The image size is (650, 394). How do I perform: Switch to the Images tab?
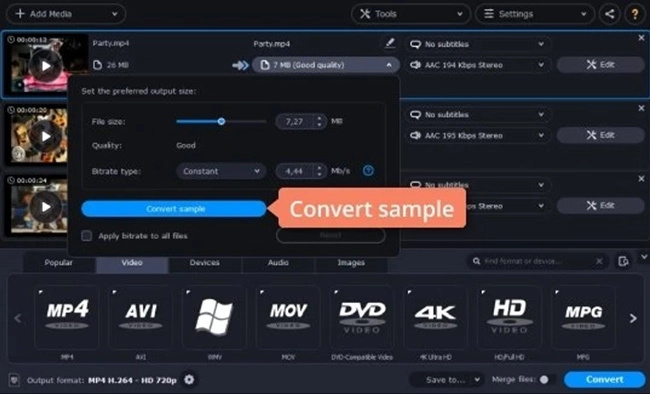click(x=351, y=263)
